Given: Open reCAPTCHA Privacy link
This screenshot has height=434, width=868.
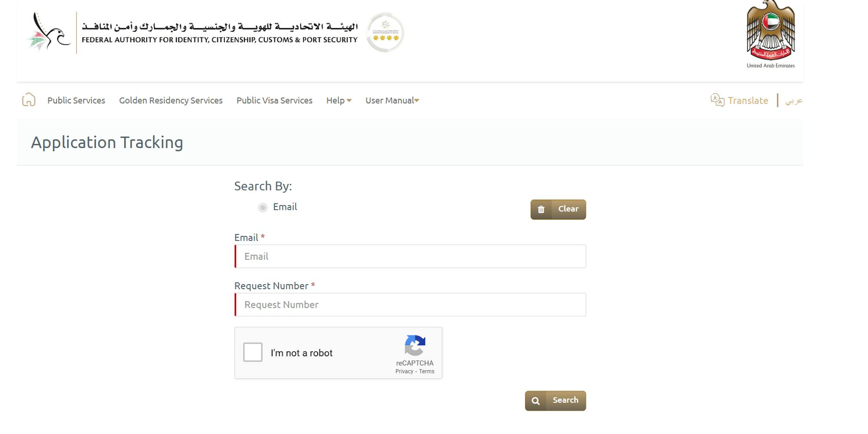Looking at the screenshot, I should (404, 372).
